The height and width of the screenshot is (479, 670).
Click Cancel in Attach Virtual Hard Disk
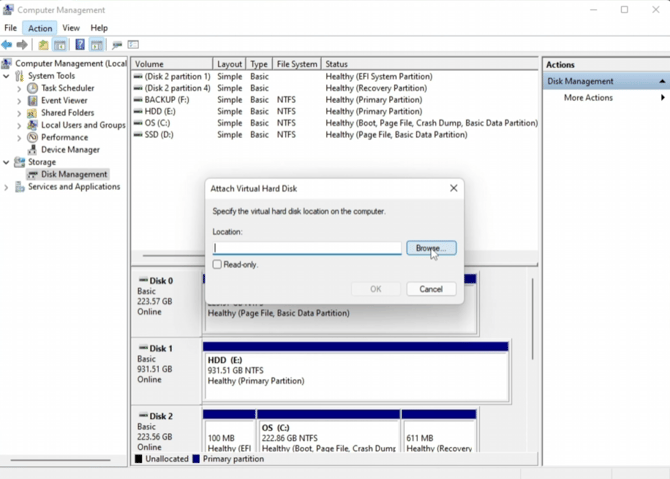pyautogui.click(x=430, y=289)
